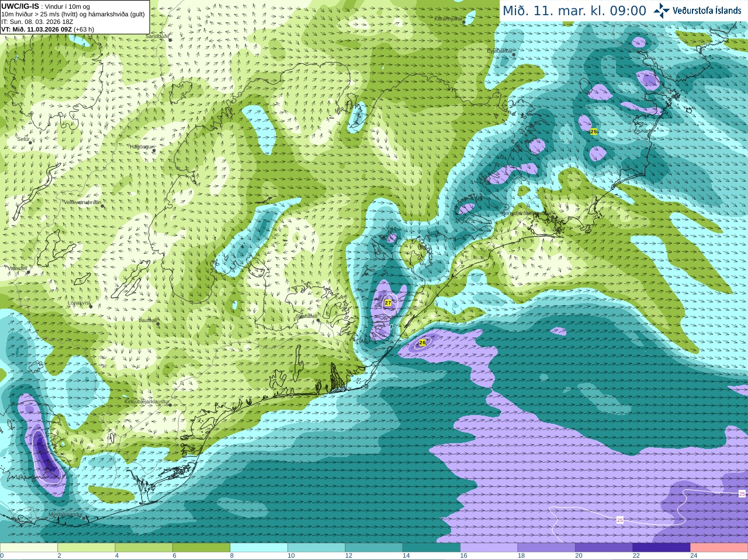Click the 8–10 m/s legend swatch
Image resolution: width=748 pixels, height=560 pixels.
(259, 548)
